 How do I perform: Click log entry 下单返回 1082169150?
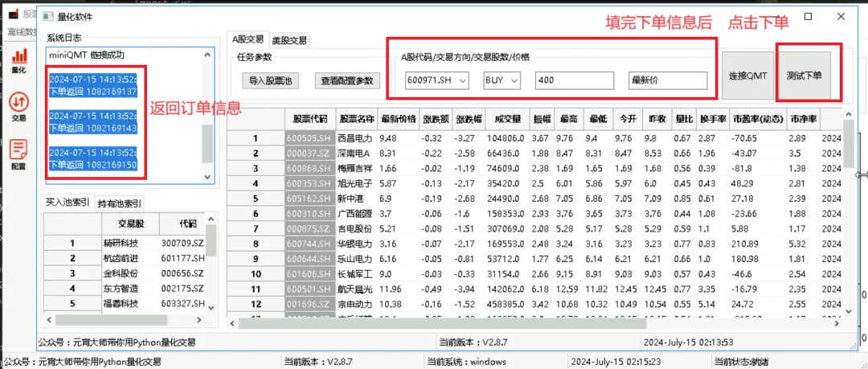(x=93, y=165)
